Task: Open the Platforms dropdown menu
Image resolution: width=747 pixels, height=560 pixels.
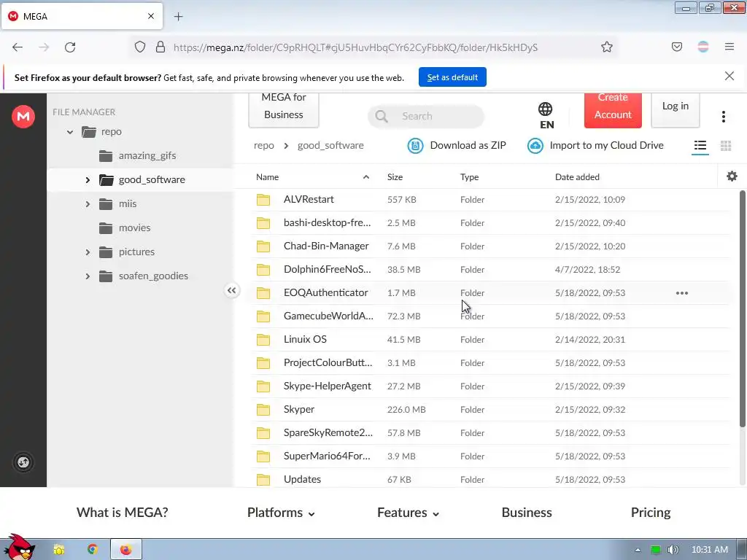Action: click(x=281, y=513)
